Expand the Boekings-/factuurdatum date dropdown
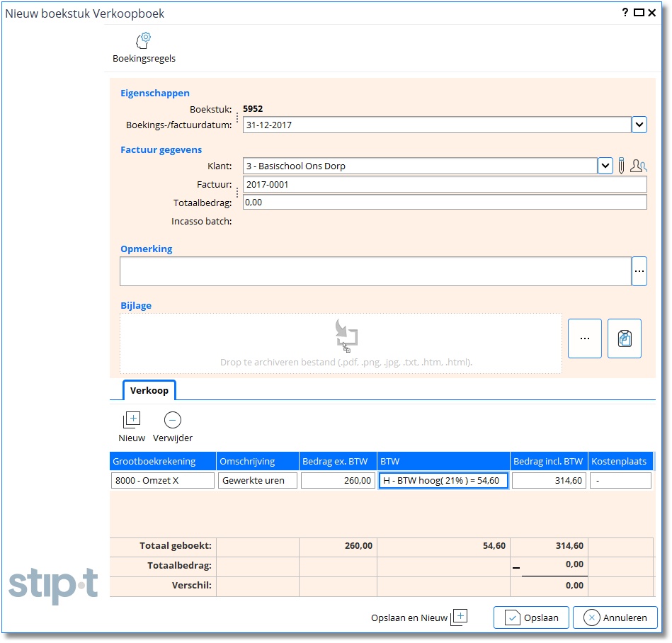Screen dimensions: 672x643 (x=639, y=125)
